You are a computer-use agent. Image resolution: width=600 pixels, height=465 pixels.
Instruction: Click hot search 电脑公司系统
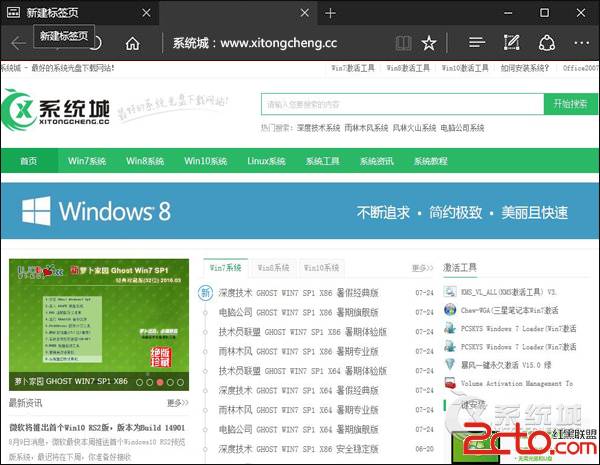click(462, 128)
